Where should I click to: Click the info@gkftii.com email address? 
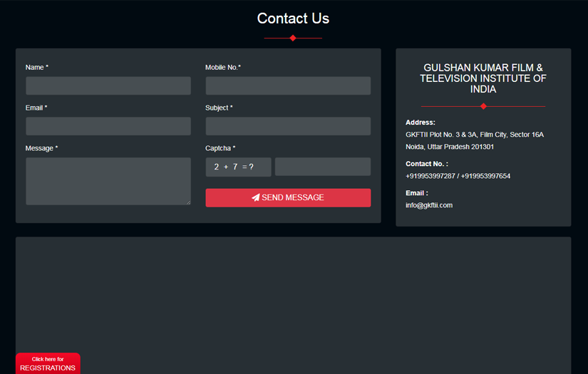click(x=429, y=205)
